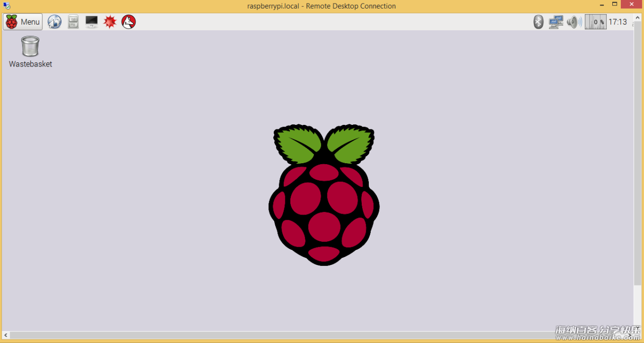
Task: Close the Remote Desktop Connection window
Action: pyautogui.click(x=632, y=5)
